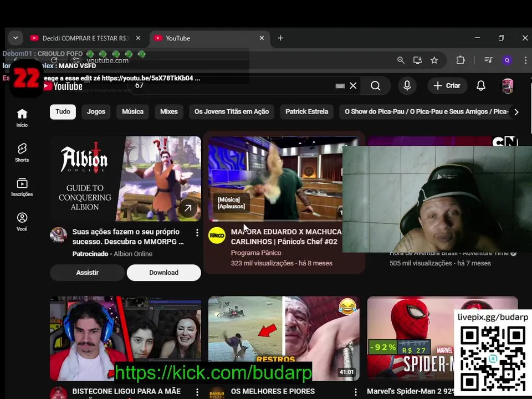Click the zoom magnifier icon in address bar
This screenshot has width=532, height=399.
click(x=401, y=60)
